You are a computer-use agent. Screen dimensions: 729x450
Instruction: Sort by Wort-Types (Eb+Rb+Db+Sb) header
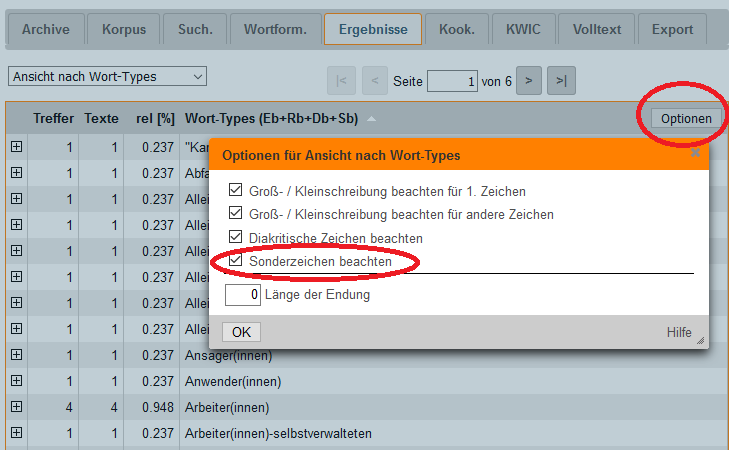(x=272, y=119)
